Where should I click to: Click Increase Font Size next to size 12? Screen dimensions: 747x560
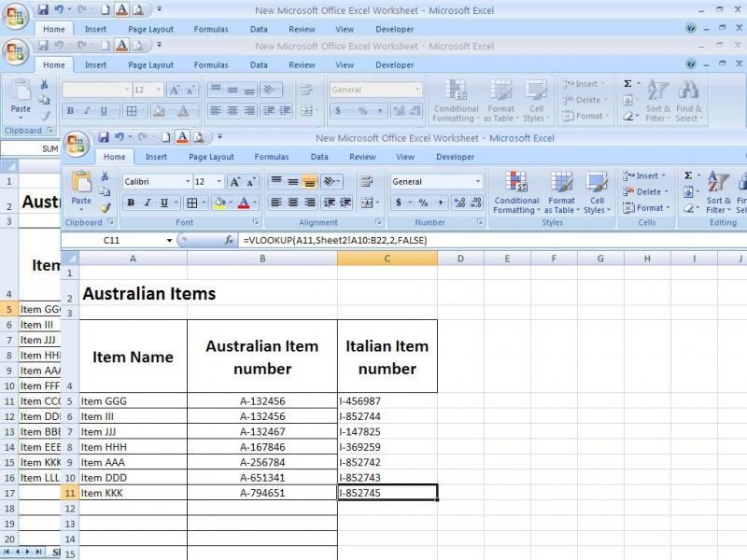235,182
